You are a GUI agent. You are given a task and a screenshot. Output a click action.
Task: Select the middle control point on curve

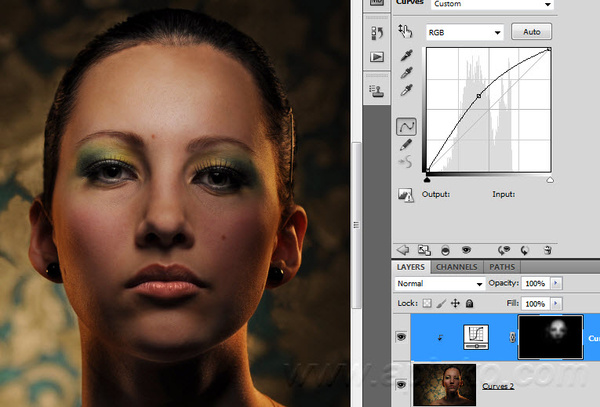coord(479,96)
